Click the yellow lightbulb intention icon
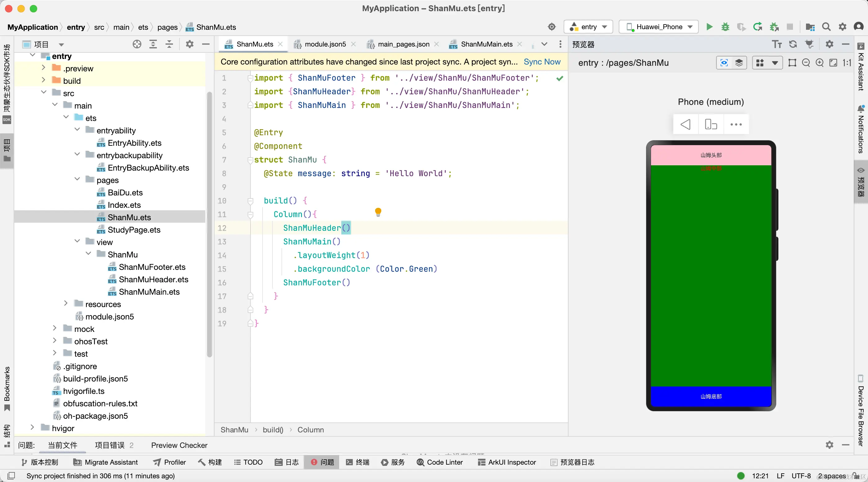 pos(378,212)
